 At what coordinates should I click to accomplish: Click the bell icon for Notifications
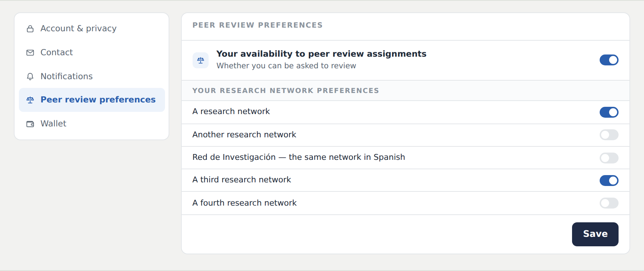(x=30, y=77)
